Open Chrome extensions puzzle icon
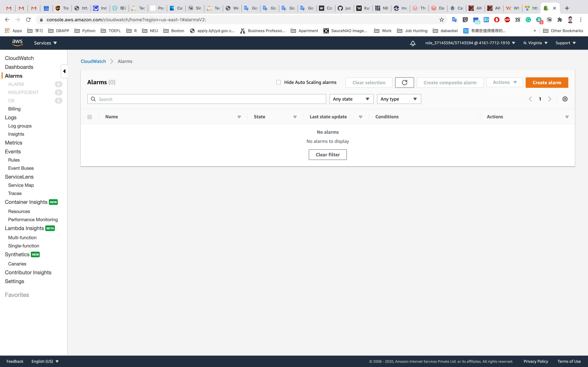Viewport: 588px width, 367px height. (560, 20)
